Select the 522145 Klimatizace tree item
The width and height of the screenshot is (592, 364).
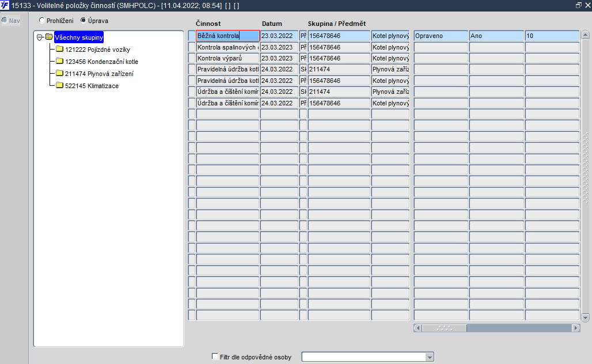(92, 86)
